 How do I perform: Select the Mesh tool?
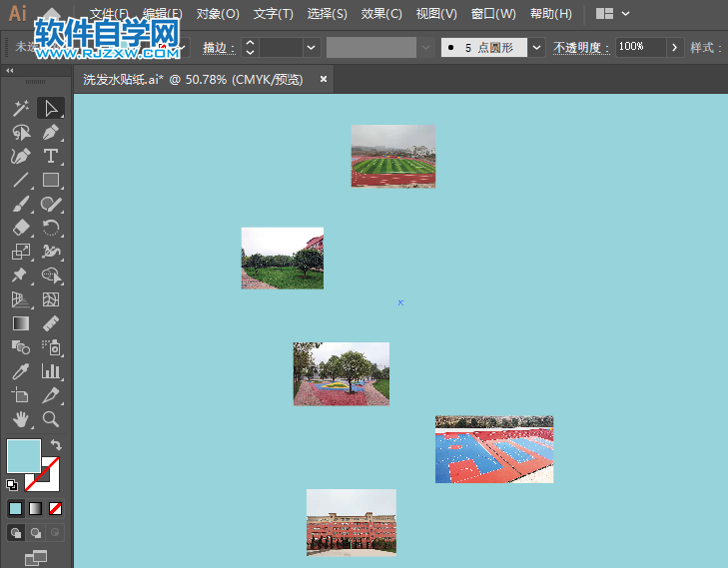pyautogui.click(x=51, y=299)
